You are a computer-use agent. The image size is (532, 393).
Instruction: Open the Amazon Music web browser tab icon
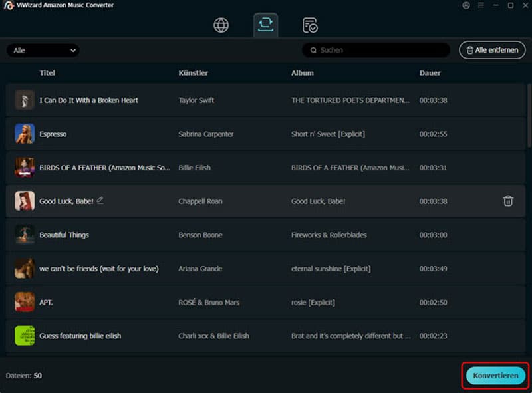220,25
